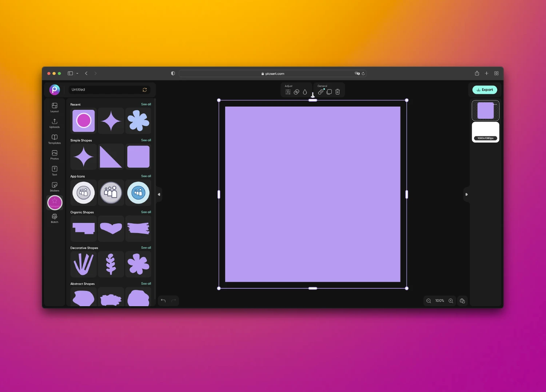This screenshot has height=392, width=546.
Task: Switch to the Elements tab
Action: click(54, 202)
